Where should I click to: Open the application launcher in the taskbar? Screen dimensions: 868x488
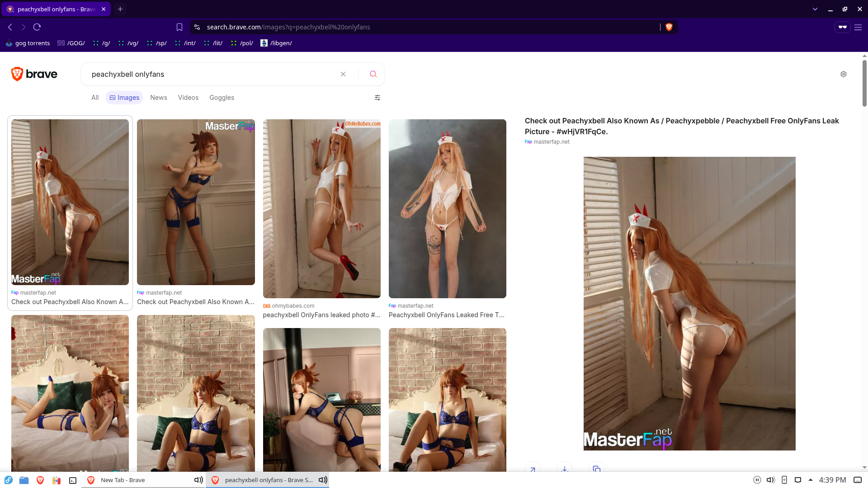9,480
